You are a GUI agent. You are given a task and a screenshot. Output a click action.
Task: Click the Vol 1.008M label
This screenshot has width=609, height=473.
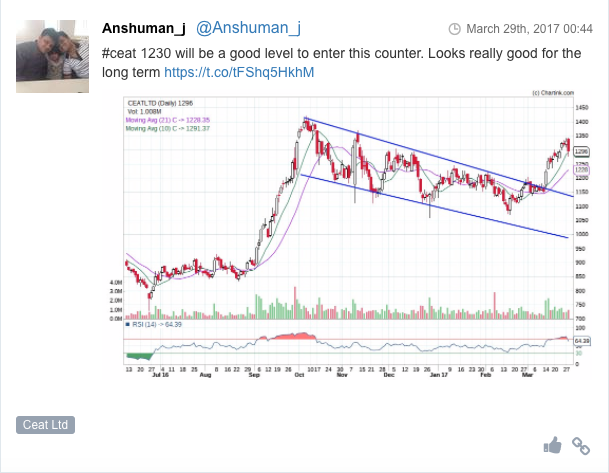tap(144, 111)
